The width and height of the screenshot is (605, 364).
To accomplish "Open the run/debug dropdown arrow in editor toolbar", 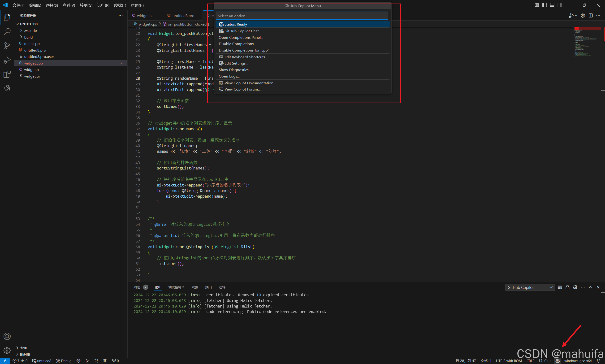I will tap(576, 16).
